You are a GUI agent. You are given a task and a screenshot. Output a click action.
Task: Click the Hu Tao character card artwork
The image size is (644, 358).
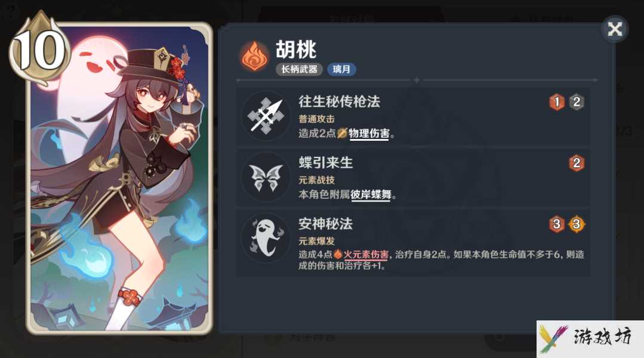click(119, 178)
